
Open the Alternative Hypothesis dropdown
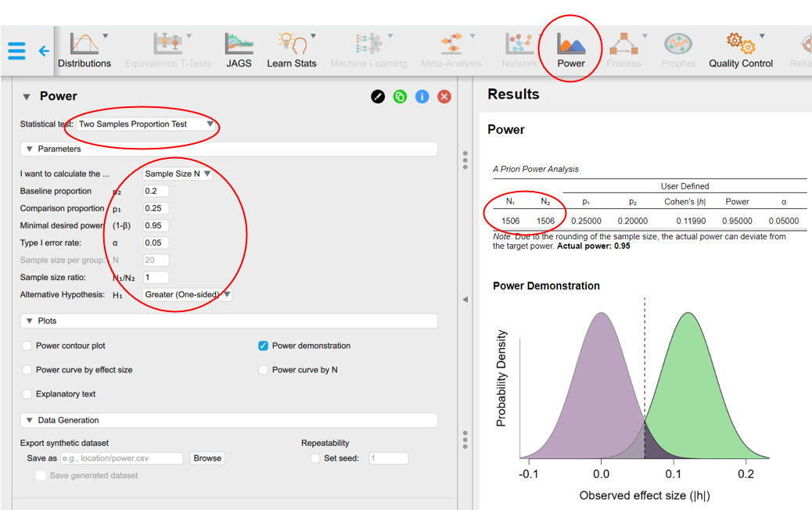click(187, 295)
